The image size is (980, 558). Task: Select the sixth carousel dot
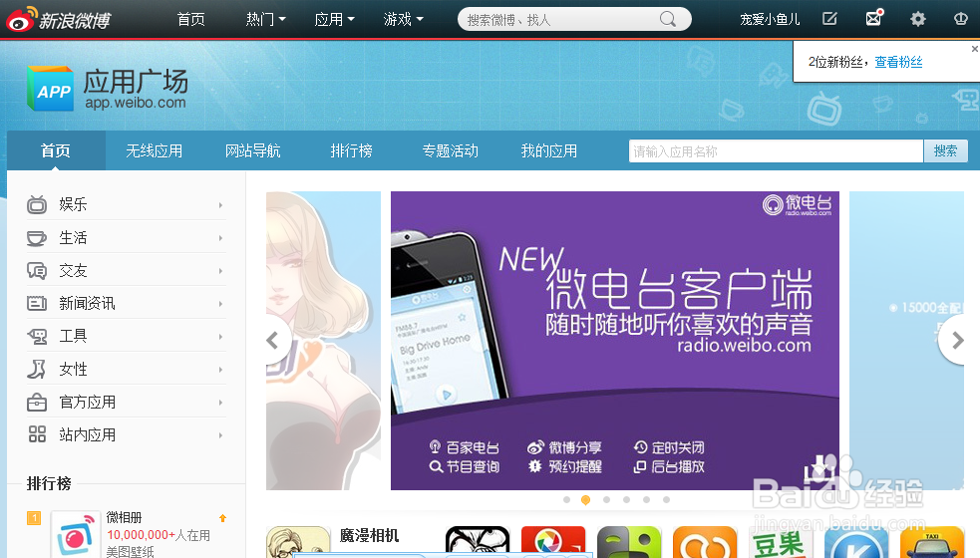tap(666, 500)
